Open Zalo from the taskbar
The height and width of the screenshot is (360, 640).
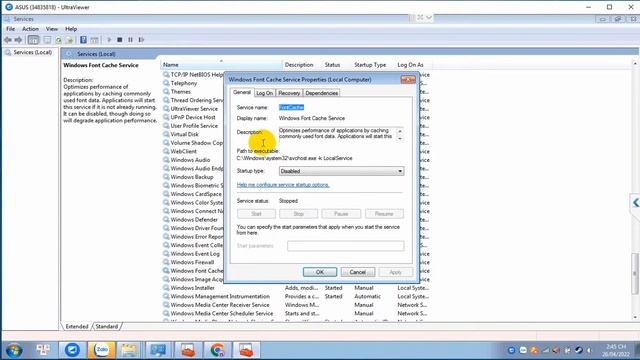click(101, 350)
